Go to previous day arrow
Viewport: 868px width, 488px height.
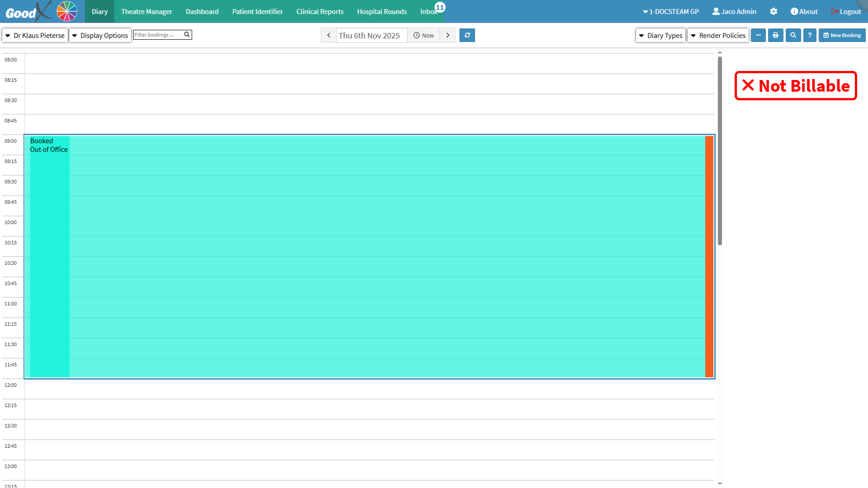click(x=329, y=35)
